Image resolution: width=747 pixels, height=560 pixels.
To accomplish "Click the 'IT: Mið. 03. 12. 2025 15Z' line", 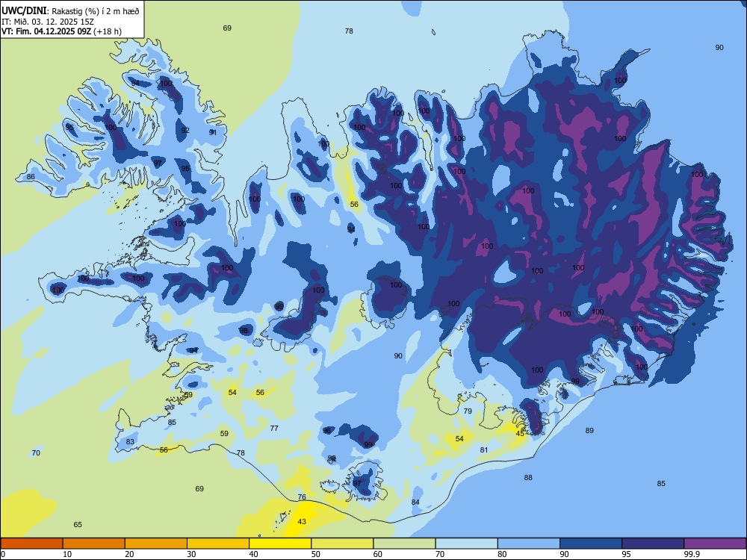I will (48, 22).
